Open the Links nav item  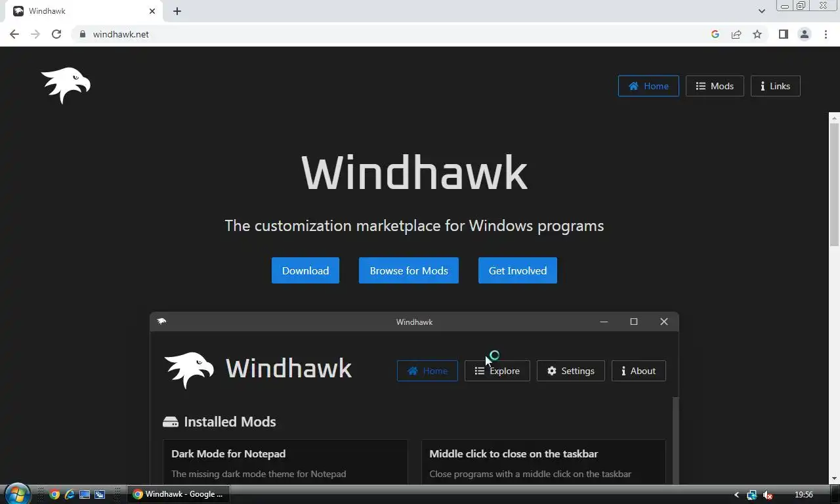pyautogui.click(x=775, y=86)
